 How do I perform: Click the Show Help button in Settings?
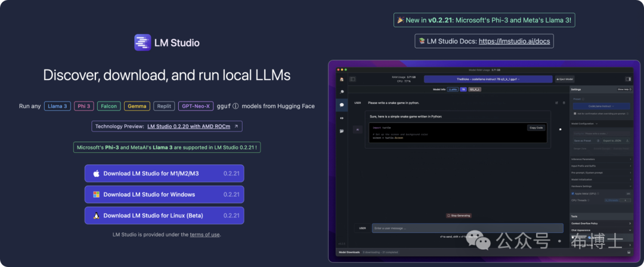624,89
